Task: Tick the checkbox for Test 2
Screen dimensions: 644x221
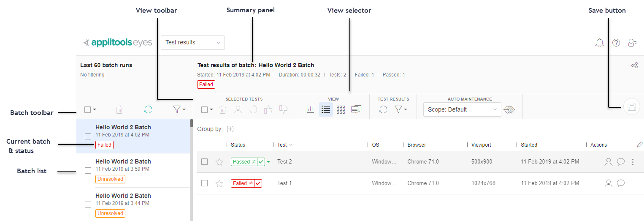Action: coord(204,162)
